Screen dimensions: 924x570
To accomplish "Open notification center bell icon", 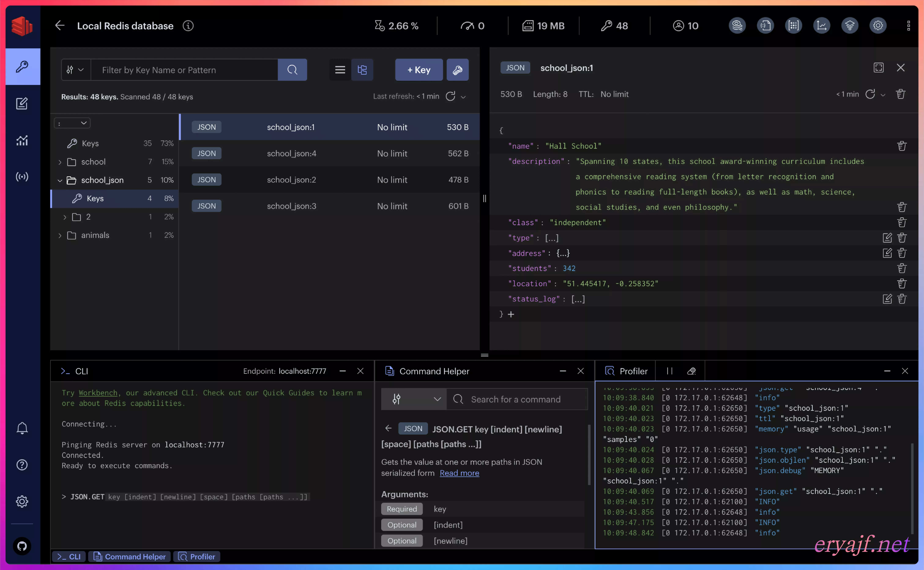I will [22, 428].
